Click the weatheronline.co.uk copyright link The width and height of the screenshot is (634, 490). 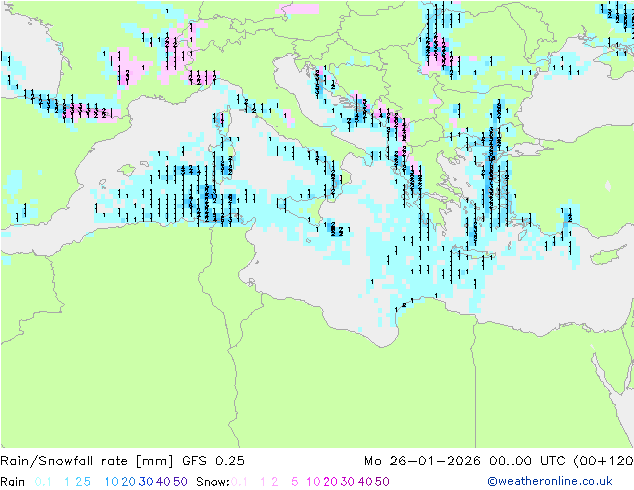550,481
